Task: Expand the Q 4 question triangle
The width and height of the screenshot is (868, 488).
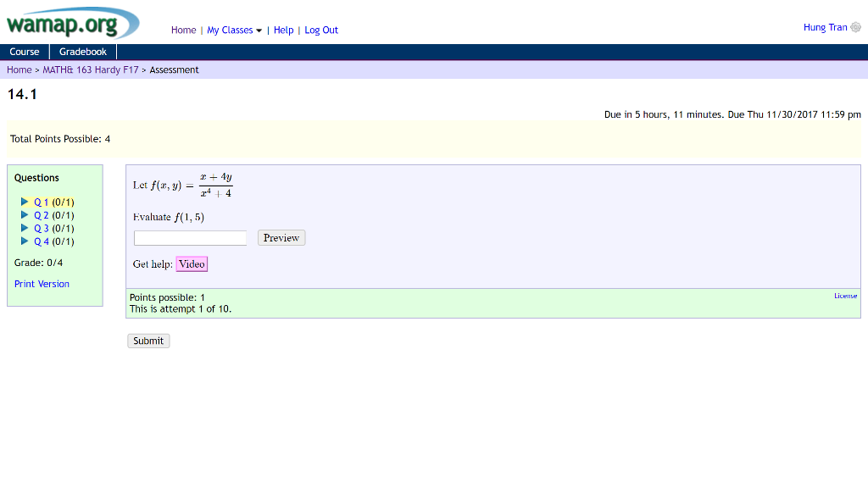Action: [25, 241]
